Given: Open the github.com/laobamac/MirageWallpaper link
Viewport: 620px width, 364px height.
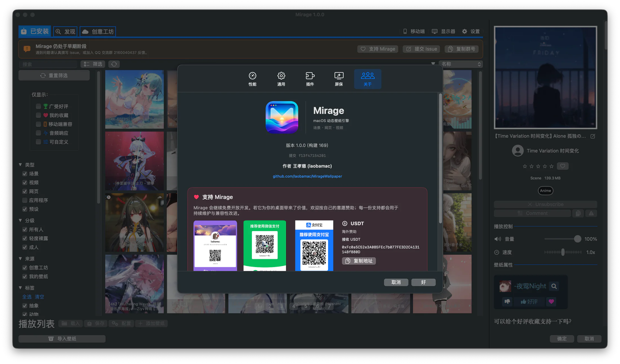Looking at the screenshot, I should pos(307,176).
